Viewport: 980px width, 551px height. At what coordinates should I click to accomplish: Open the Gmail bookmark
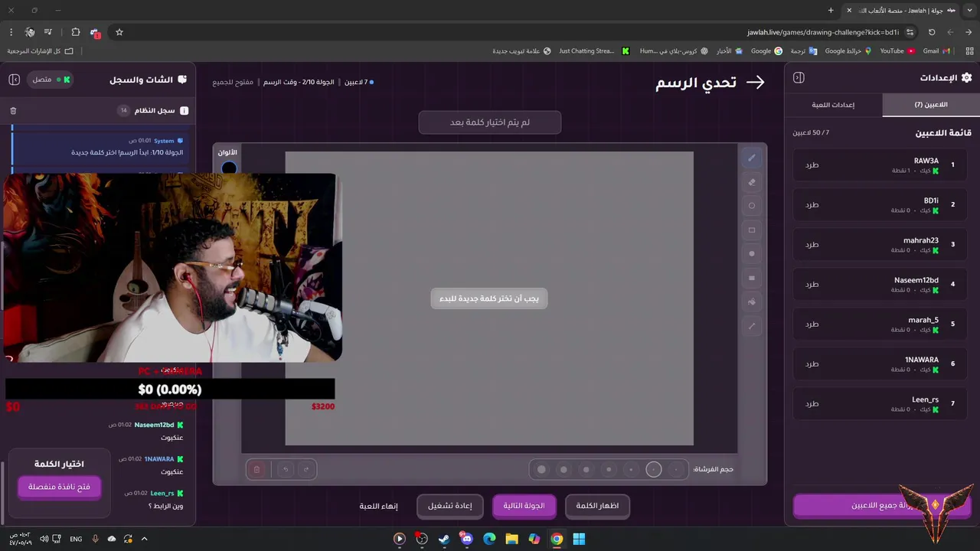[936, 51]
